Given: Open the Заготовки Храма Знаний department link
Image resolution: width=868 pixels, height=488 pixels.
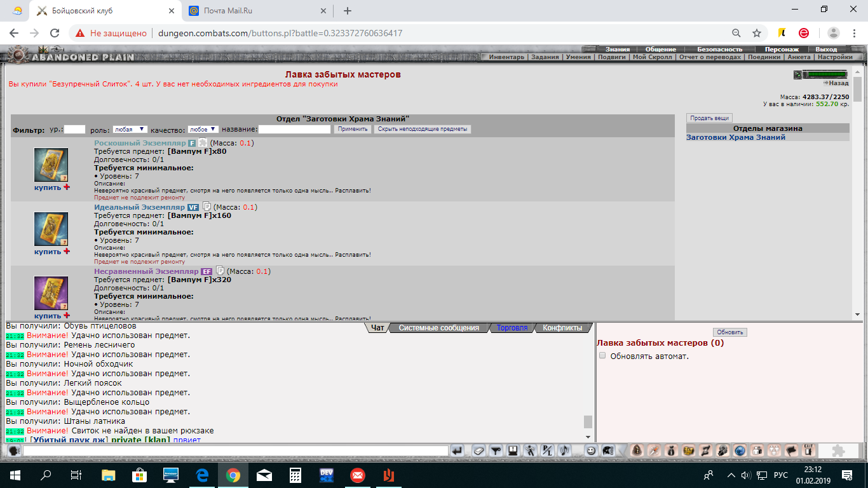Looking at the screenshot, I should (736, 137).
